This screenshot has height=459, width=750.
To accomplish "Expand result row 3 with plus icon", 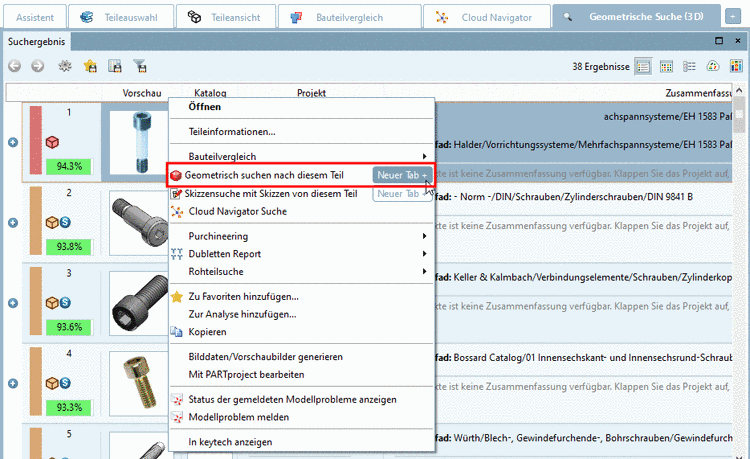I will 13,303.
